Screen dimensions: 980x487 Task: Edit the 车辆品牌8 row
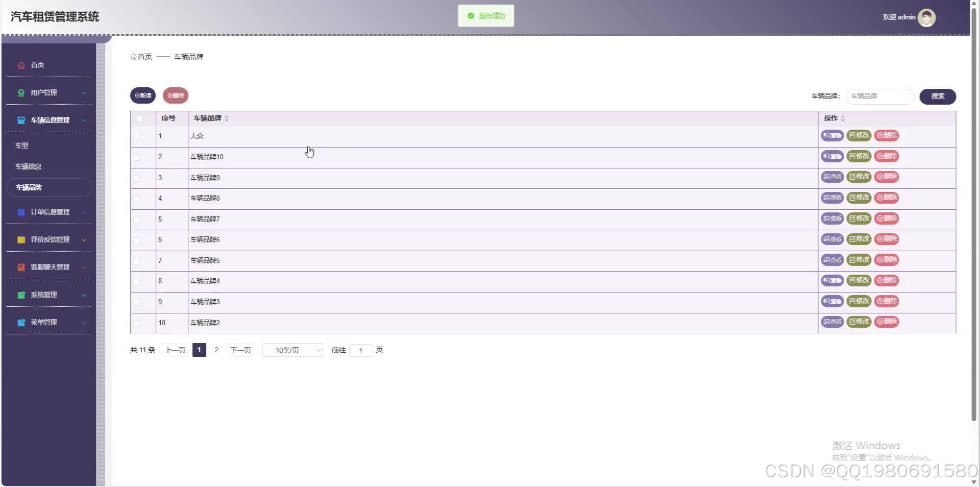[859, 198]
